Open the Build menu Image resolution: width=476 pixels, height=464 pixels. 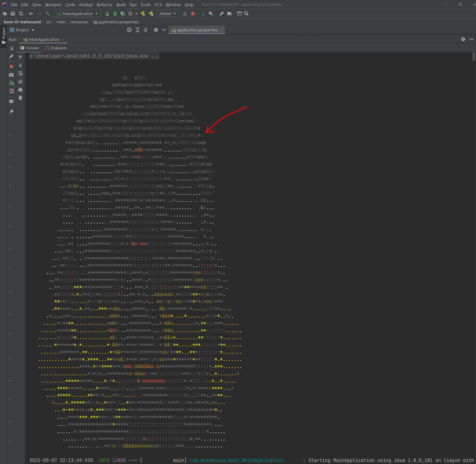(x=121, y=5)
